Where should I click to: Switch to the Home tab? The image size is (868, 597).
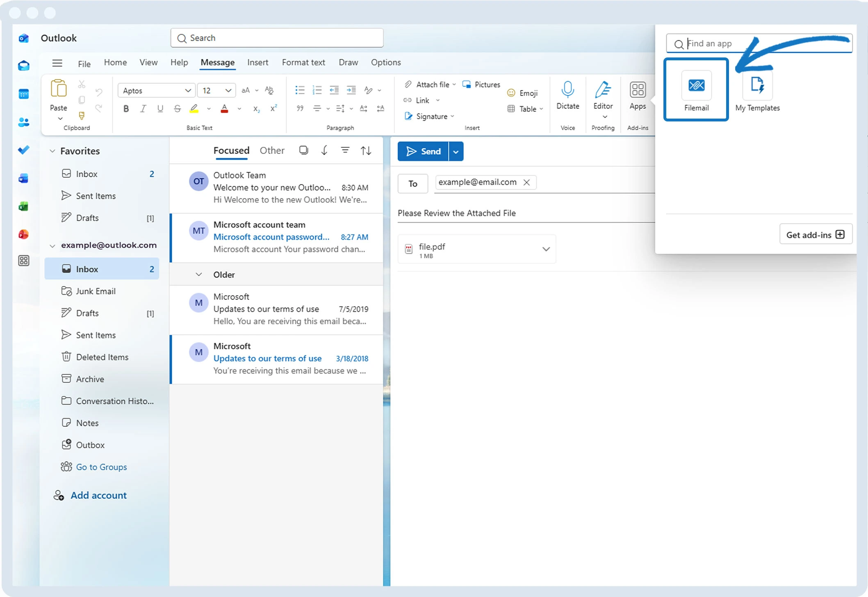pos(115,62)
